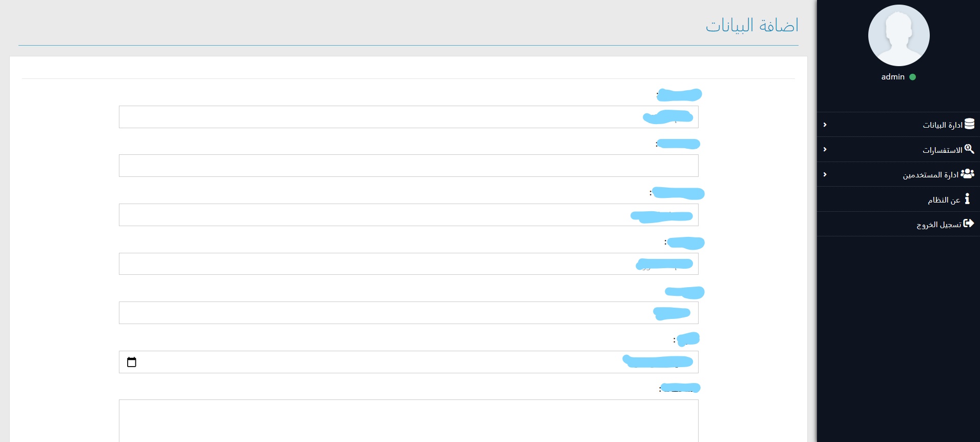The height and width of the screenshot is (442, 980).
Task: Select the ادارة المستخدمين menu item
Action: point(930,175)
